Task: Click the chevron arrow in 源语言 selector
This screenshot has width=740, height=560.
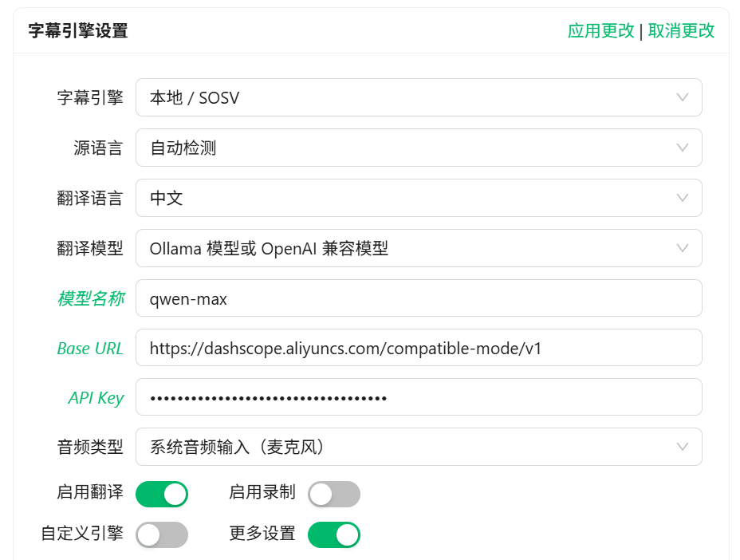Action: (683, 148)
